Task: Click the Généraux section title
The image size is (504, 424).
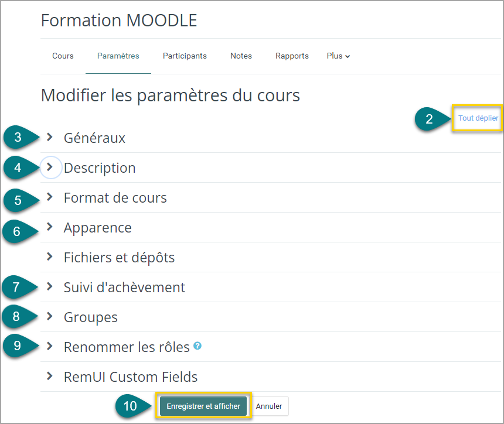Action: 94,138
